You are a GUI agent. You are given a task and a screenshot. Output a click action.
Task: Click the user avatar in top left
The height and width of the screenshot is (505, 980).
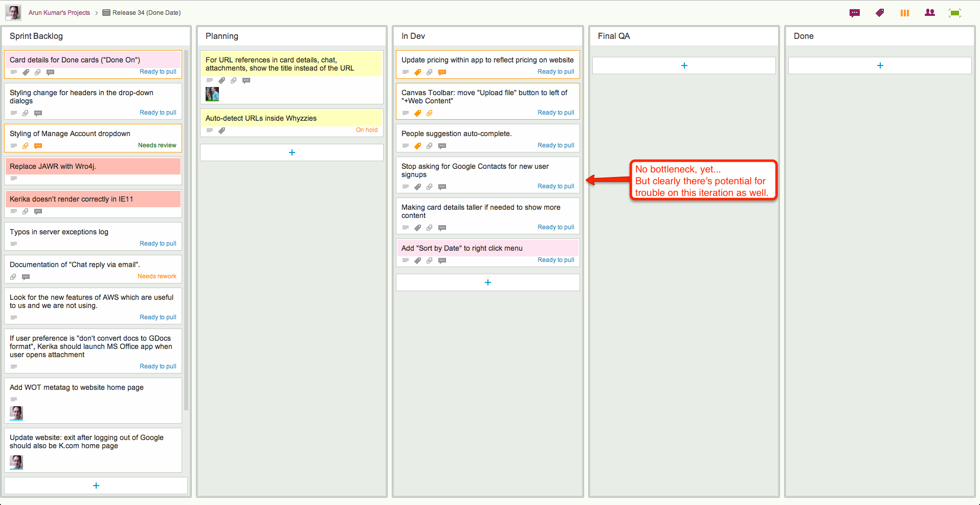(x=13, y=13)
